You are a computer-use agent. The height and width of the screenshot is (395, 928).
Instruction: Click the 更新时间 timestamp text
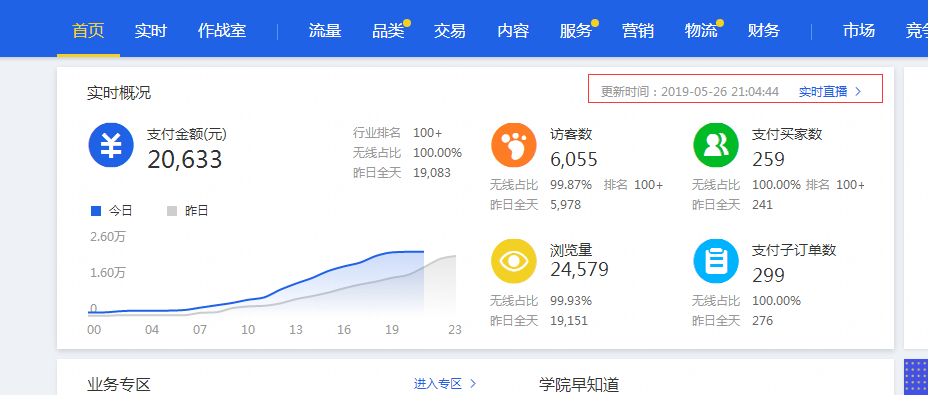pos(689,92)
